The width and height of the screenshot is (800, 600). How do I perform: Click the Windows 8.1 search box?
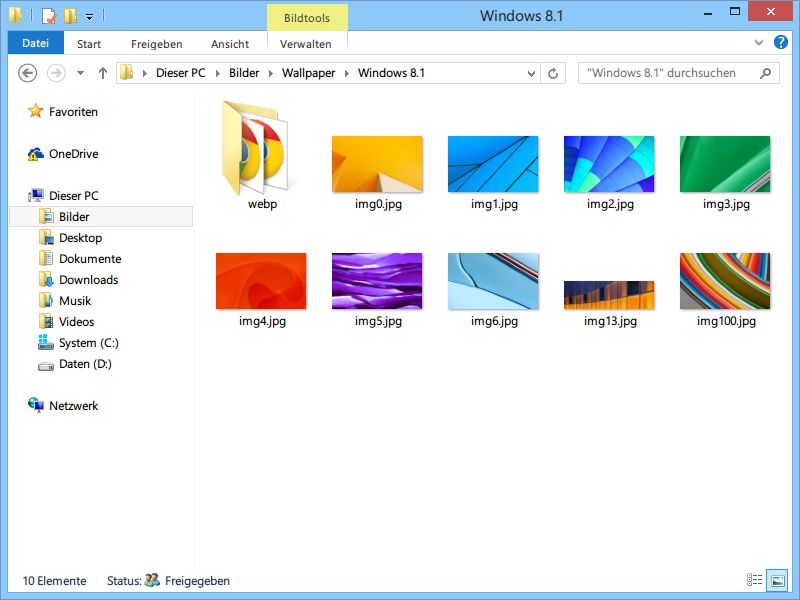click(679, 73)
